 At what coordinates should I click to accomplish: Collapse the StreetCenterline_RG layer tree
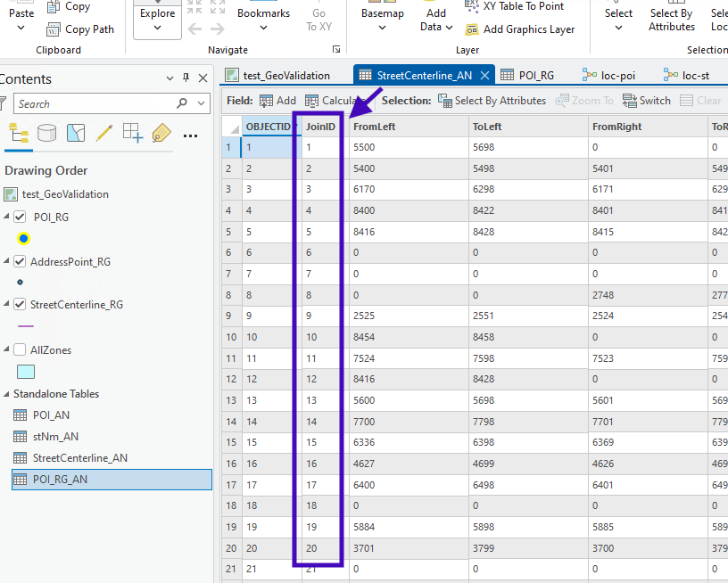tap(7, 305)
